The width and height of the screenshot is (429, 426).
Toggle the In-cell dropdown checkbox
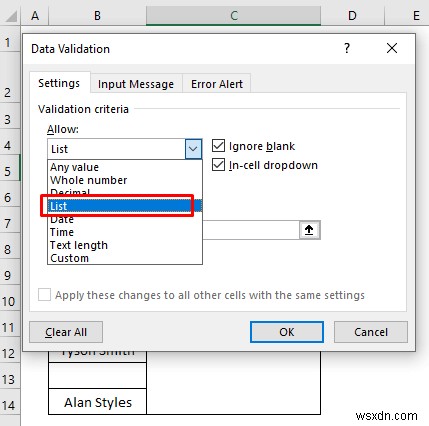218,165
